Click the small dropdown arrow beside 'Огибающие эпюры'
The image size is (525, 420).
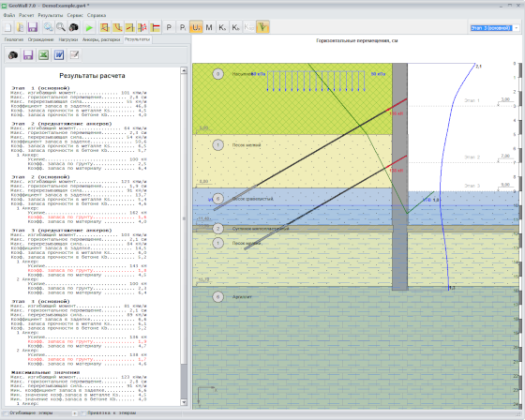[x=74, y=413]
